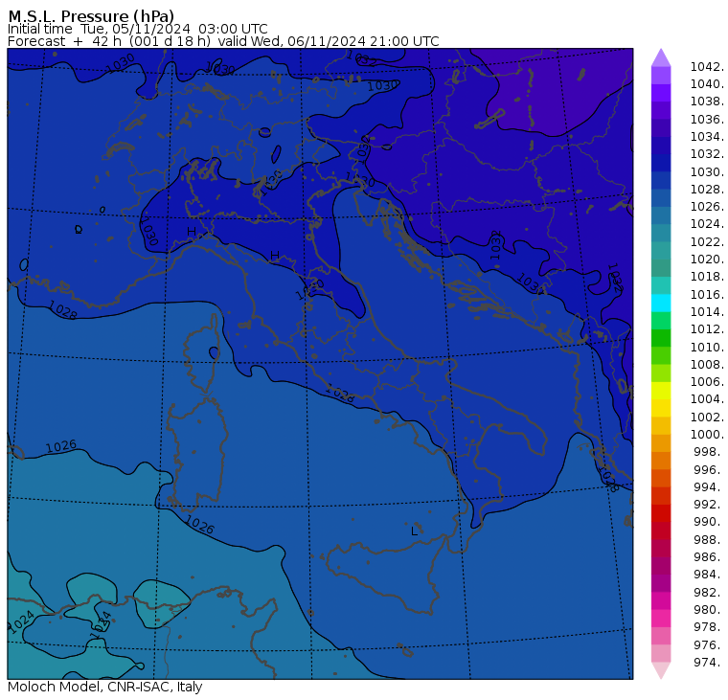Image resolution: width=728 pixels, height=700 pixels.
Task: Click the '976.' color scale label
Action: click(x=709, y=644)
